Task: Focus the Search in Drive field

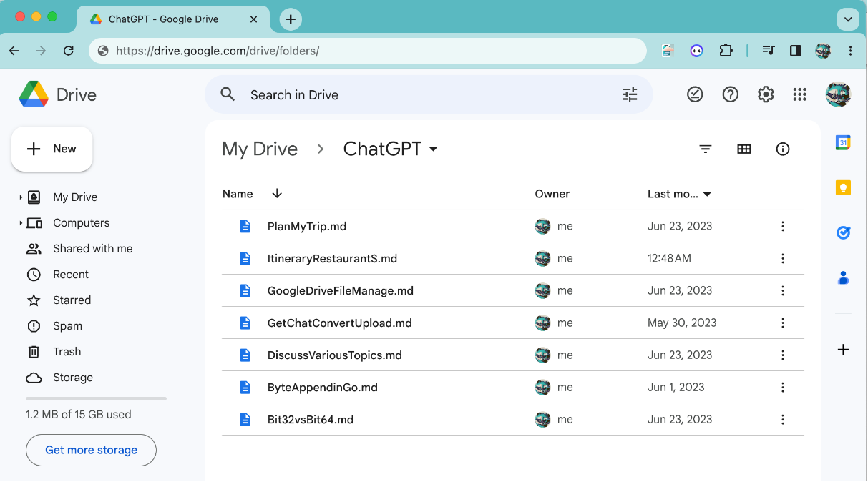Action: pos(429,94)
